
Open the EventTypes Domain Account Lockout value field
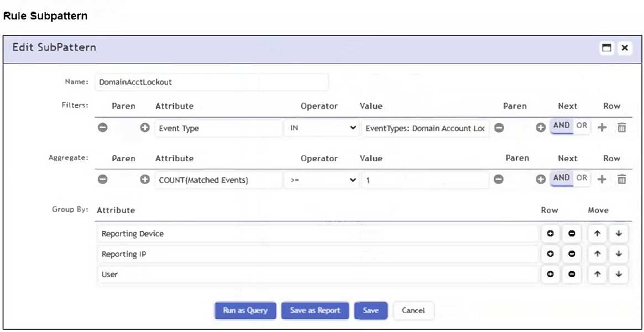(x=426, y=128)
